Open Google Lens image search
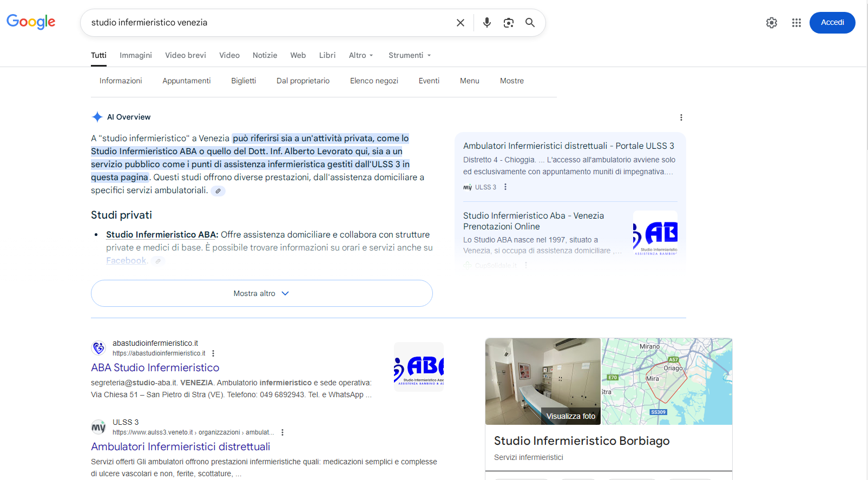This screenshot has height=480, width=868. [508, 23]
